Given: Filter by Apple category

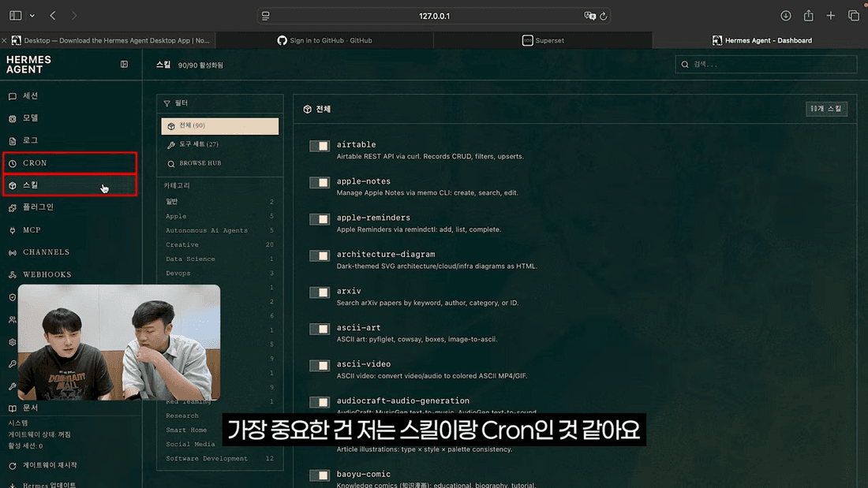Looking at the screenshot, I should coord(220,216).
